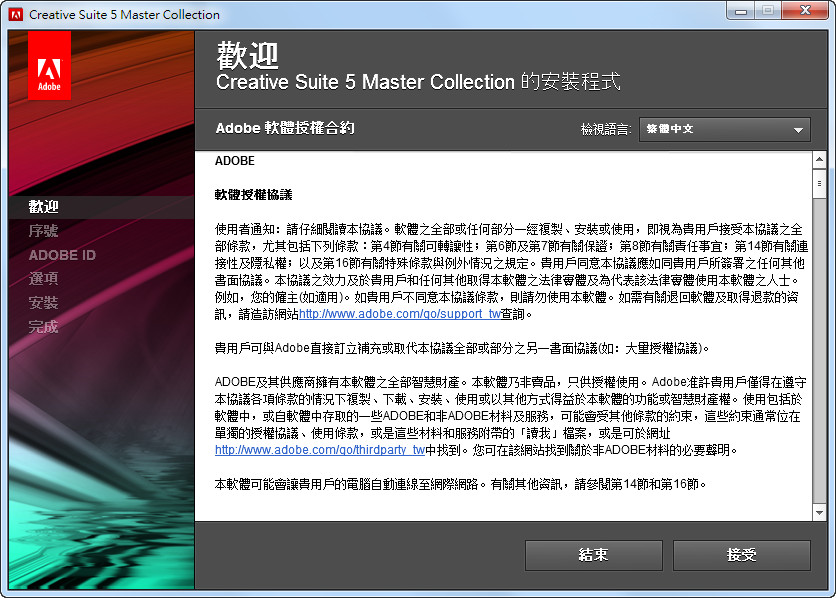The height and width of the screenshot is (598, 836).
Task: Minimize the installer window
Action: tap(741, 11)
